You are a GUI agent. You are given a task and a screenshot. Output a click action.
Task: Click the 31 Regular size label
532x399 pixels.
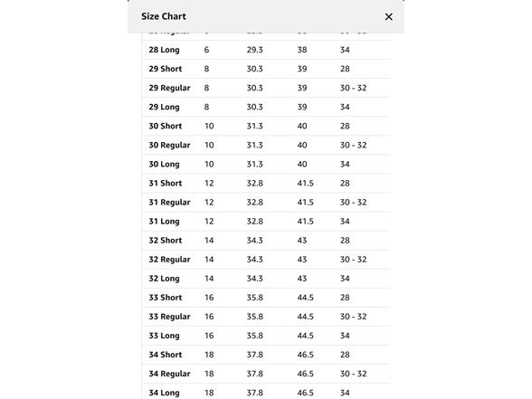tap(169, 203)
